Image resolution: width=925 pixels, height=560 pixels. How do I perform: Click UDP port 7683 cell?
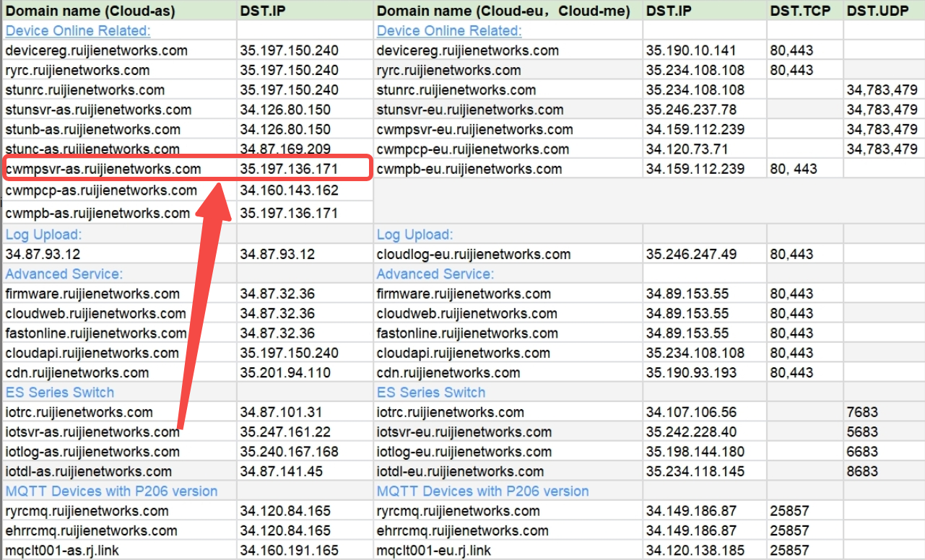(884, 412)
